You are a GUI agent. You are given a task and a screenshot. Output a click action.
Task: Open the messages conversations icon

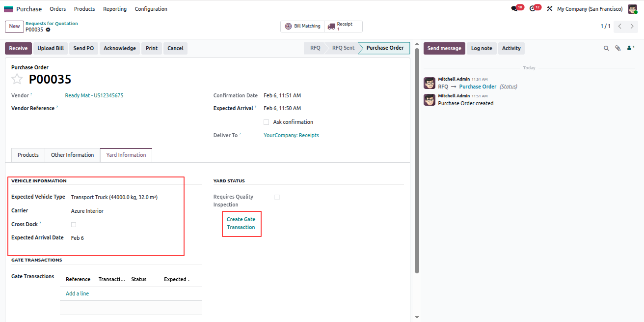[514, 9]
